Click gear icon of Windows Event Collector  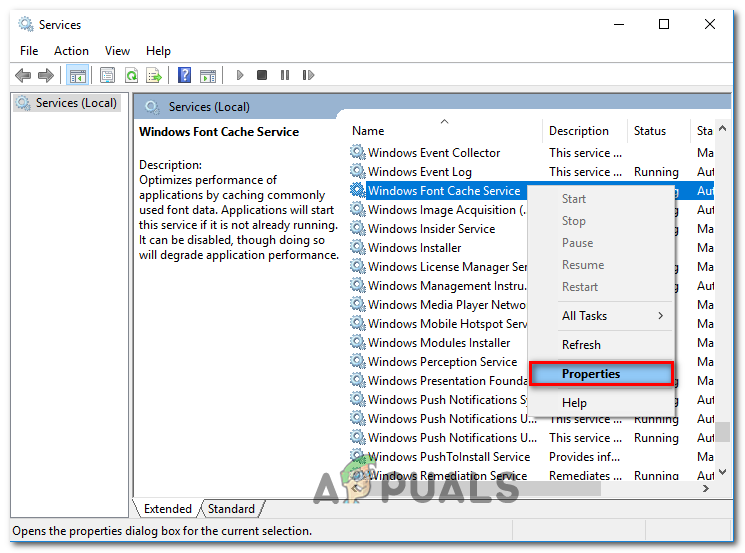coord(358,153)
